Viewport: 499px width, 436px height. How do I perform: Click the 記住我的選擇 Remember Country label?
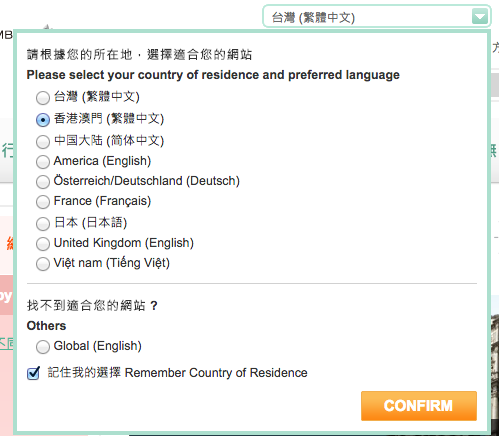click(x=177, y=373)
